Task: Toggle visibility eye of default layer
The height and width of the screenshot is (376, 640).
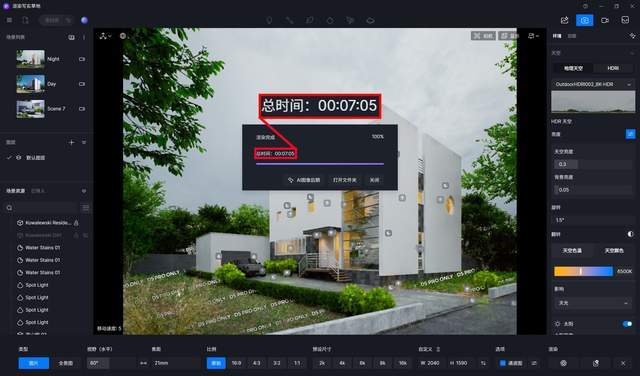Action: click(19, 158)
